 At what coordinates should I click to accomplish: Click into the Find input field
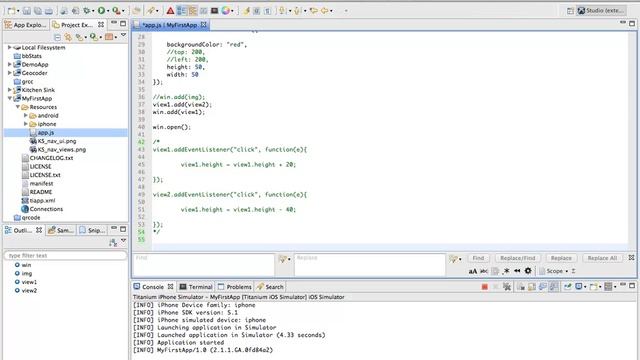tap(204, 265)
